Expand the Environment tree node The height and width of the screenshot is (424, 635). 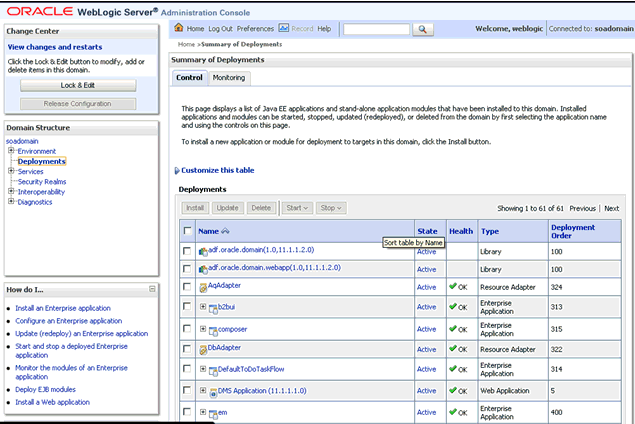coord(11,150)
